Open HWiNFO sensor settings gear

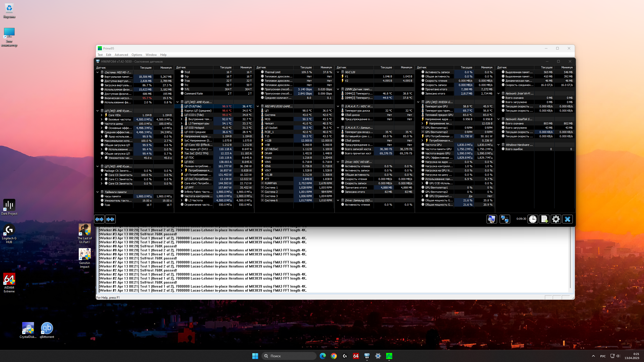coord(556,219)
